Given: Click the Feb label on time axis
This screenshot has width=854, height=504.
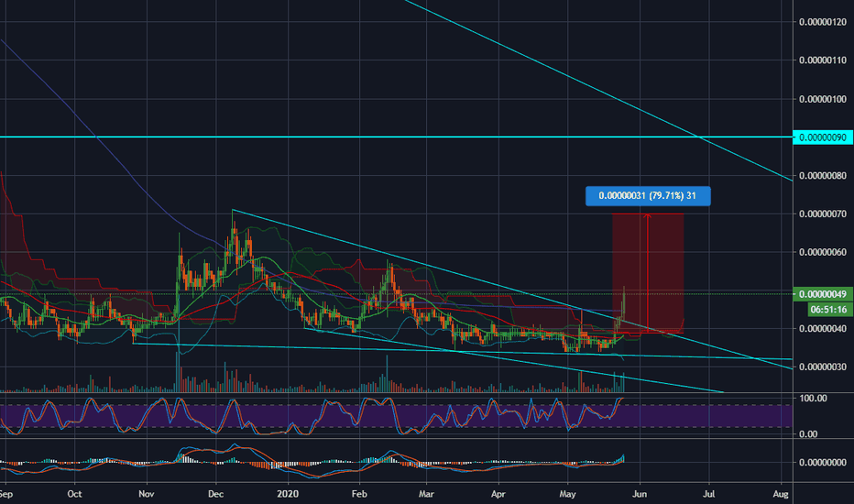Looking at the screenshot, I should 359,494.
